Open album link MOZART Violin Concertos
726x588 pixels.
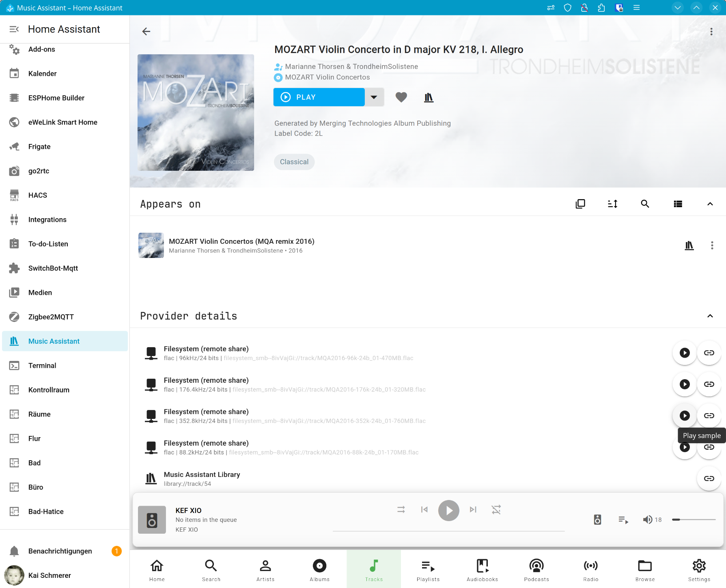pyautogui.click(x=327, y=77)
